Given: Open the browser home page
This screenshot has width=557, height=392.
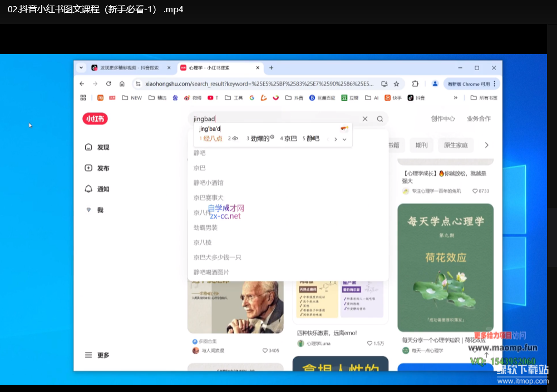Looking at the screenshot, I should coord(122,84).
